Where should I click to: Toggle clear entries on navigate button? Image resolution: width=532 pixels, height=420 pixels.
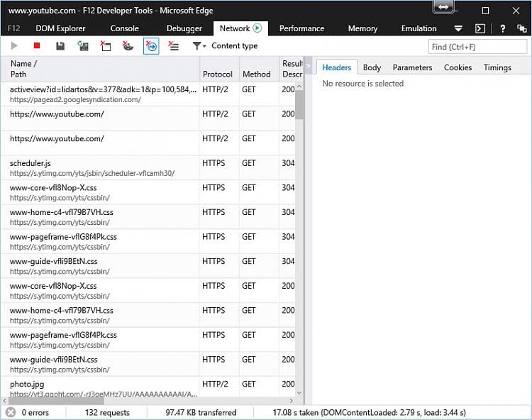coord(151,46)
